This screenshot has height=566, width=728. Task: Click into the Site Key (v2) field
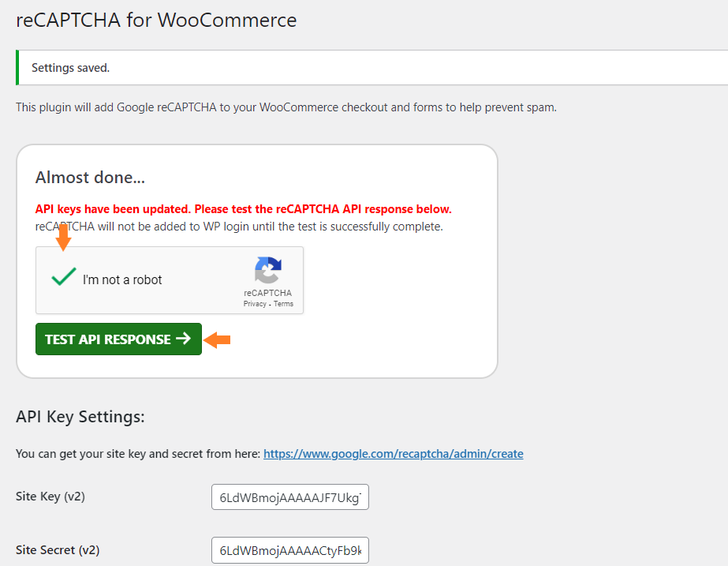point(290,497)
